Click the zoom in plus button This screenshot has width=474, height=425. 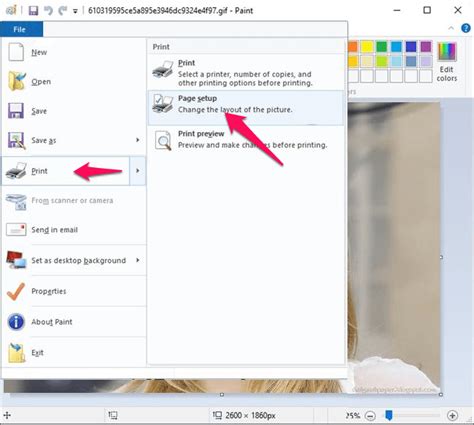pos(452,415)
